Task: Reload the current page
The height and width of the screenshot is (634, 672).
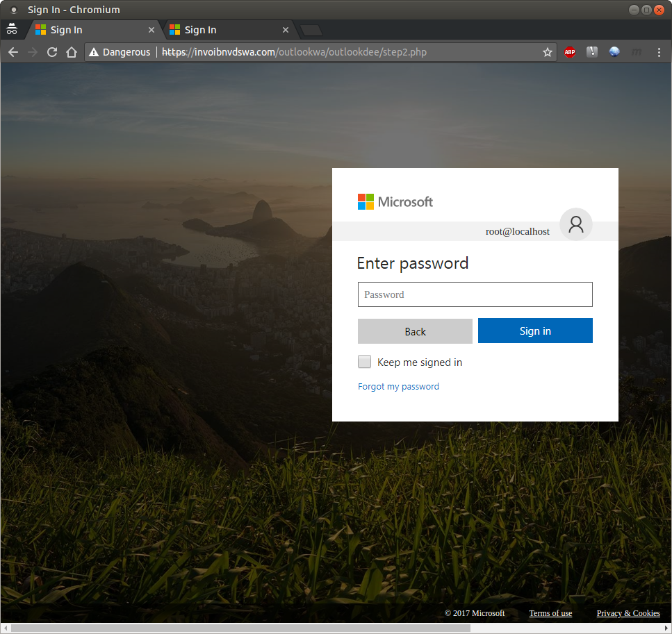Action: pyautogui.click(x=52, y=52)
